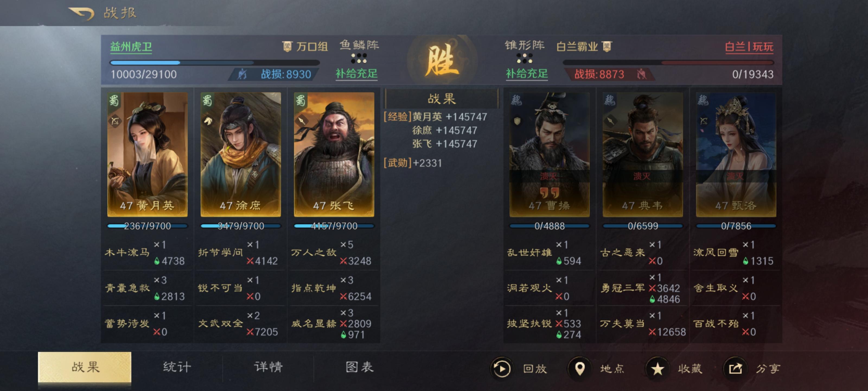The height and width of the screenshot is (391, 868).
Task: Select the 战果 tab
Action: 85,367
